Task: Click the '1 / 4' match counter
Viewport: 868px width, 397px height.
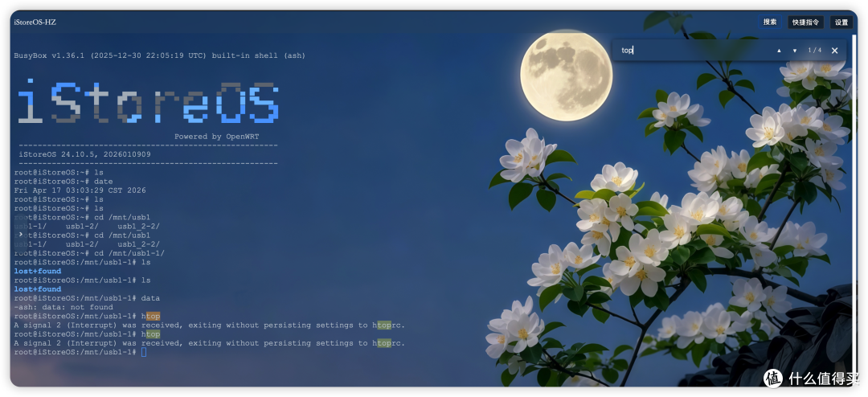Action: 814,51
